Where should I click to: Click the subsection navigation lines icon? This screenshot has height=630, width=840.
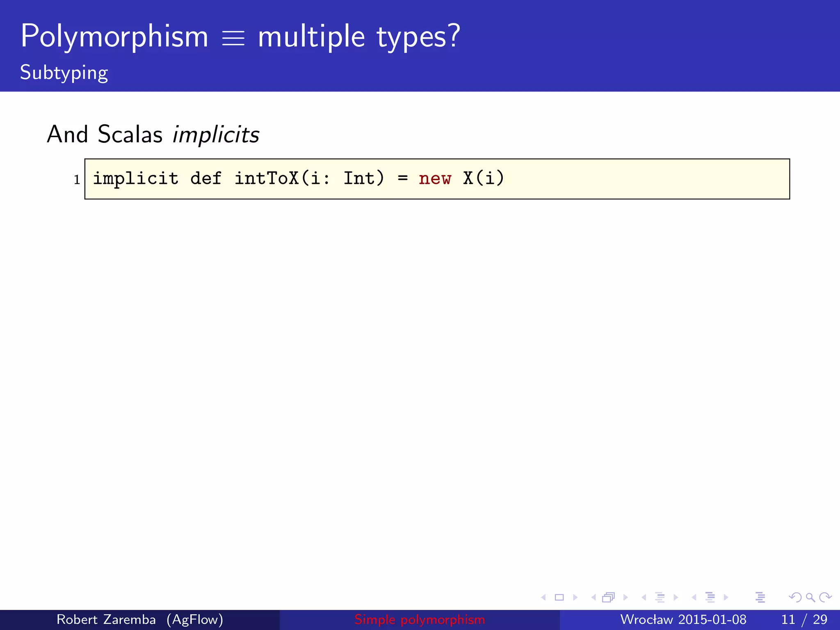(x=660, y=598)
